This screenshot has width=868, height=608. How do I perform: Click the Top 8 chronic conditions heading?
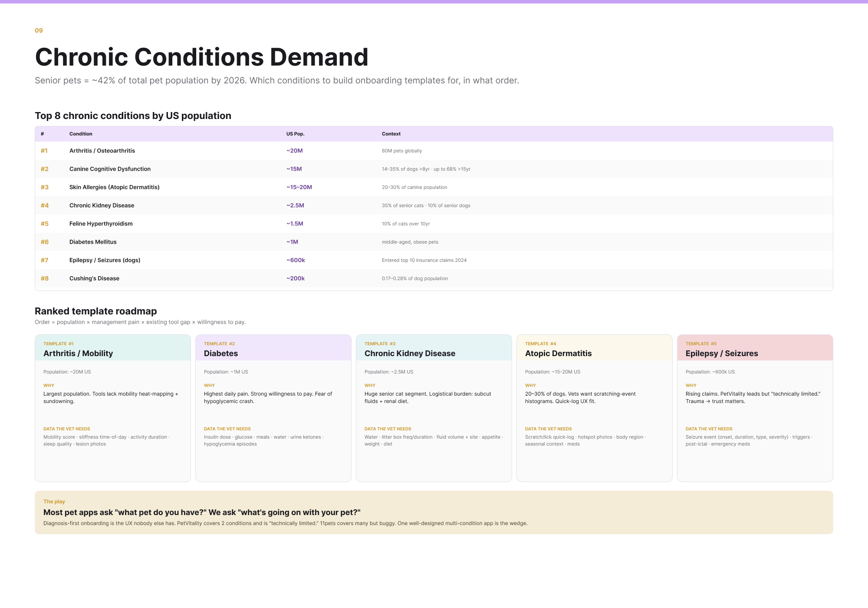[x=133, y=116]
